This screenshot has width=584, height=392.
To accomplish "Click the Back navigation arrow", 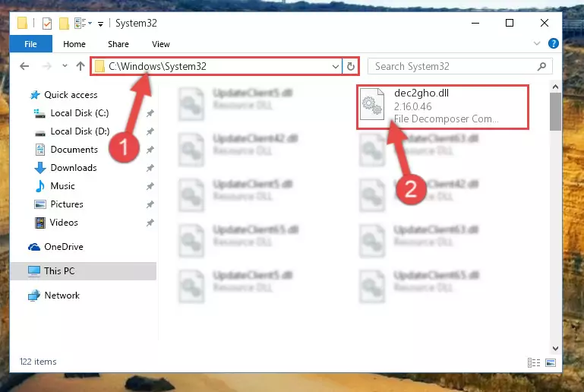I will pos(24,66).
